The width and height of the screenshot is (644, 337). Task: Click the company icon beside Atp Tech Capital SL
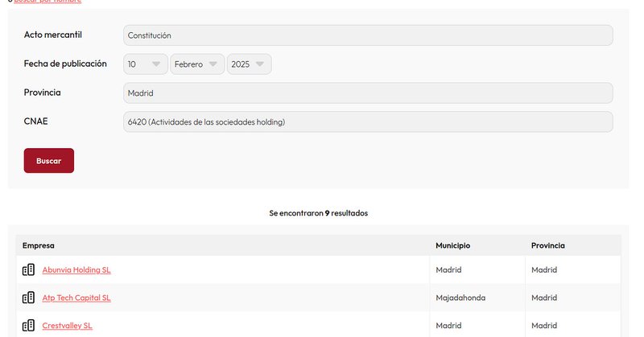(28, 298)
